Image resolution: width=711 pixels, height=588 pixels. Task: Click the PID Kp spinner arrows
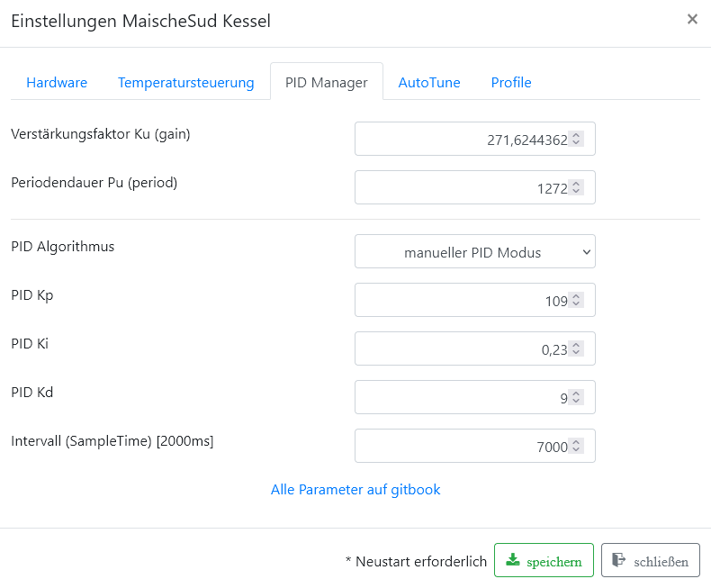pos(577,301)
